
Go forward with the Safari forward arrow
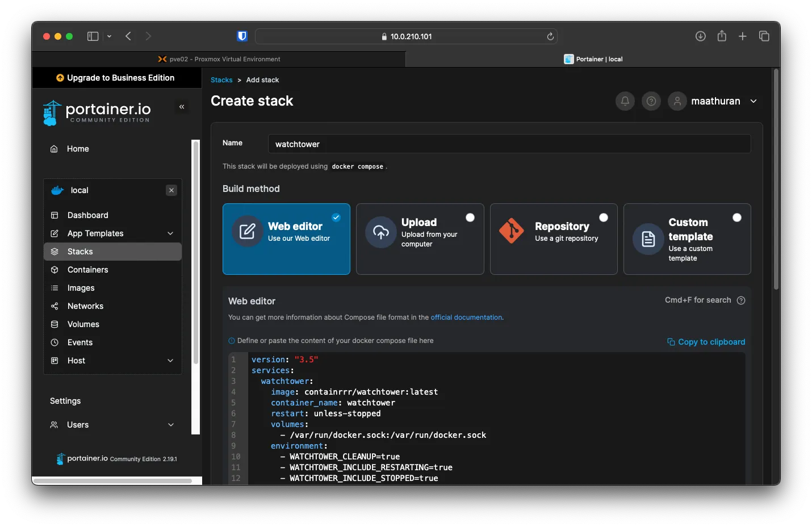pos(148,36)
